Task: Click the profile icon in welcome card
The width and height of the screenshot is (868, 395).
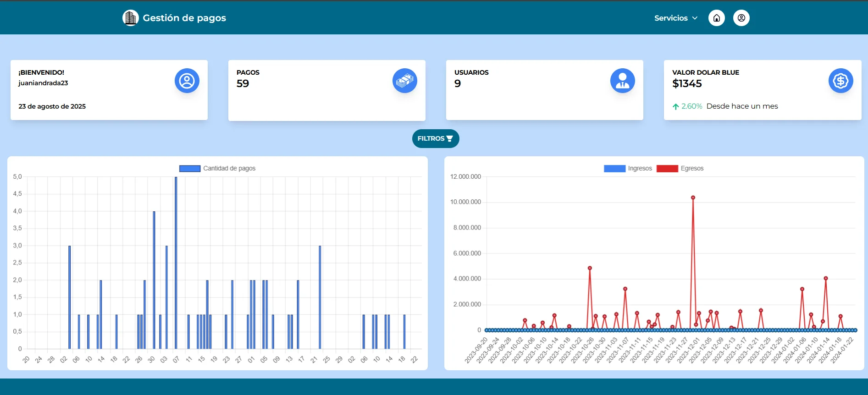Action: (187, 81)
